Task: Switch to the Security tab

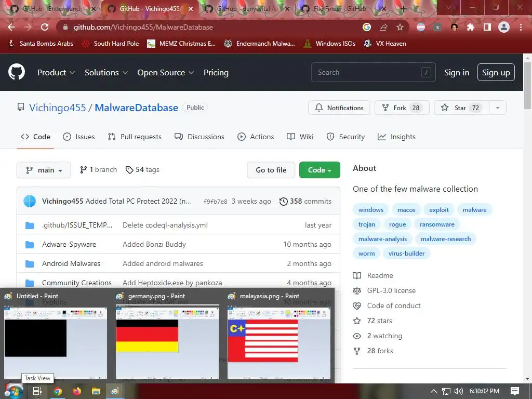Action: coord(345,137)
